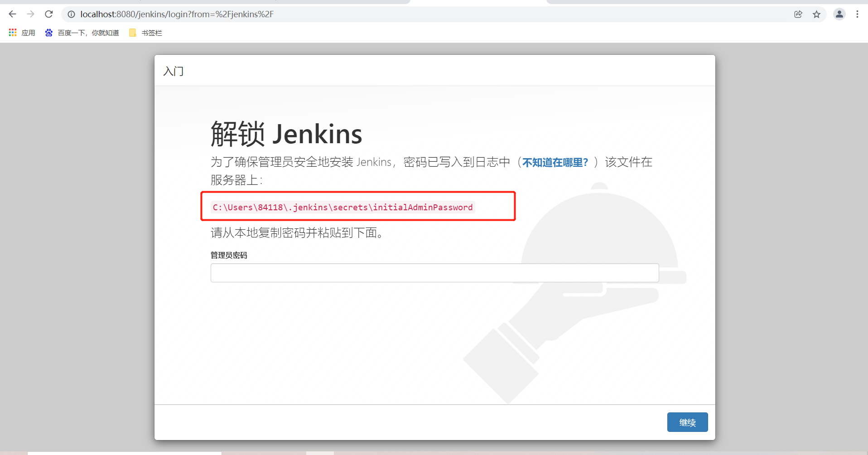Open the 不知道在哪里? help link

coord(555,162)
